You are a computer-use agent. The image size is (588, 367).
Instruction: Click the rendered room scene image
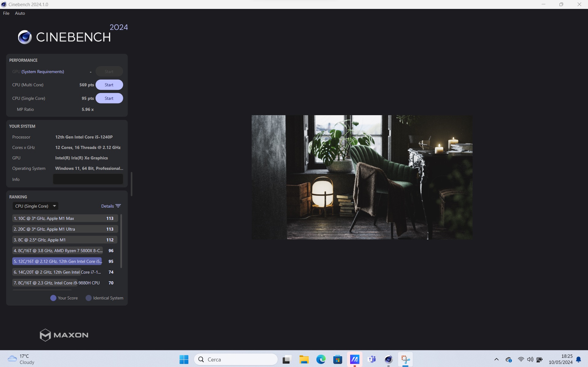coord(362,177)
